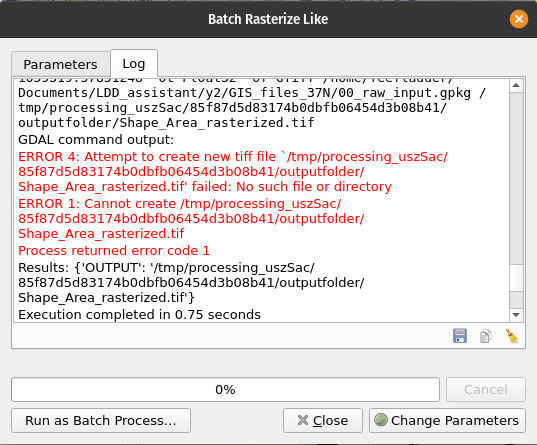Click the Results OUTPUT line in the log
The width and height of the screenshot is (537, 445).
click(x=191, y=283)
